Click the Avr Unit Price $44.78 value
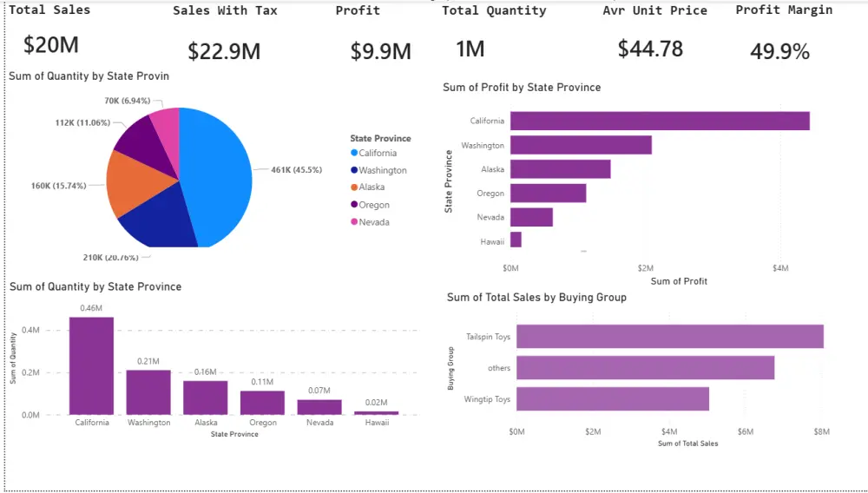The image size is (868, 493). click(650, 49)
